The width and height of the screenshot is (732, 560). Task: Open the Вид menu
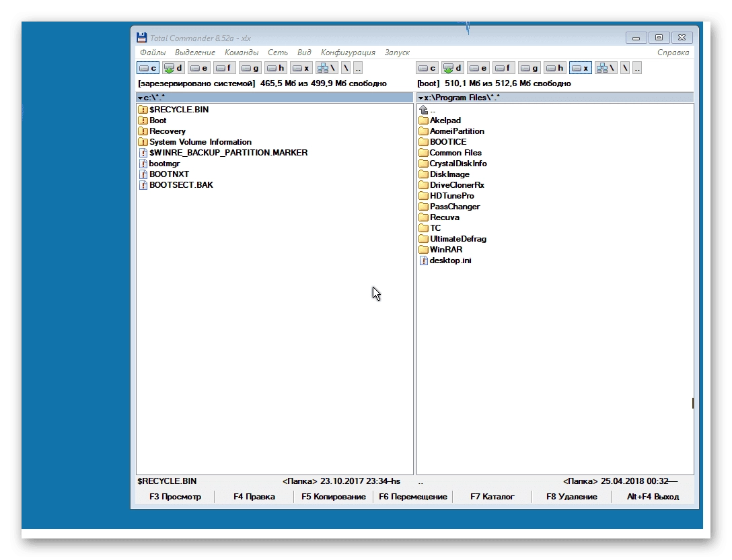pos(304,53)
